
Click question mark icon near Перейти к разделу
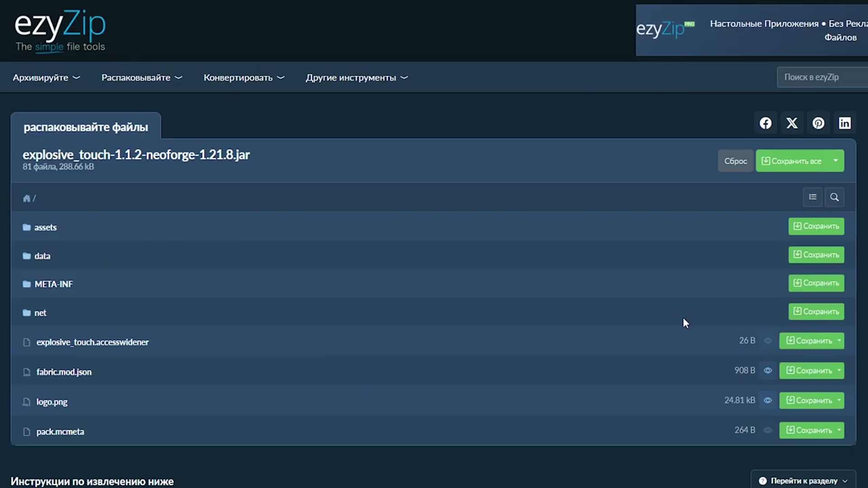pyautogui.click(x=763, y=481)
